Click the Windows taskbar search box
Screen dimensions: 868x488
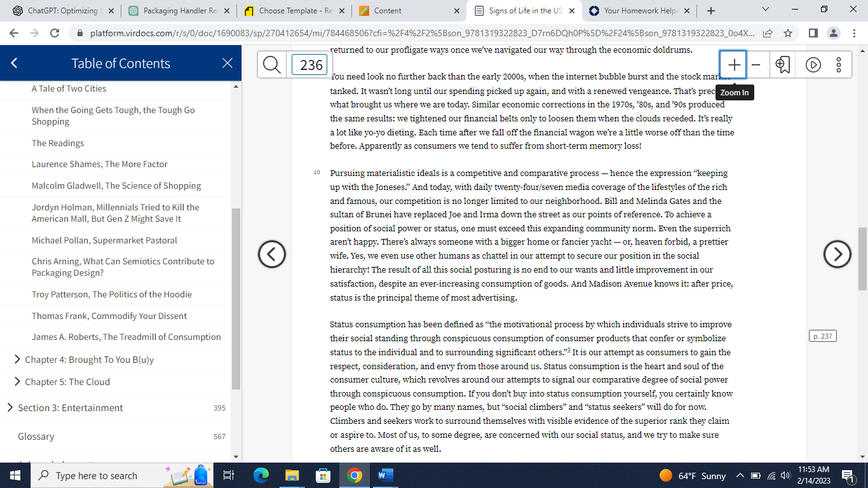[122, 475]
